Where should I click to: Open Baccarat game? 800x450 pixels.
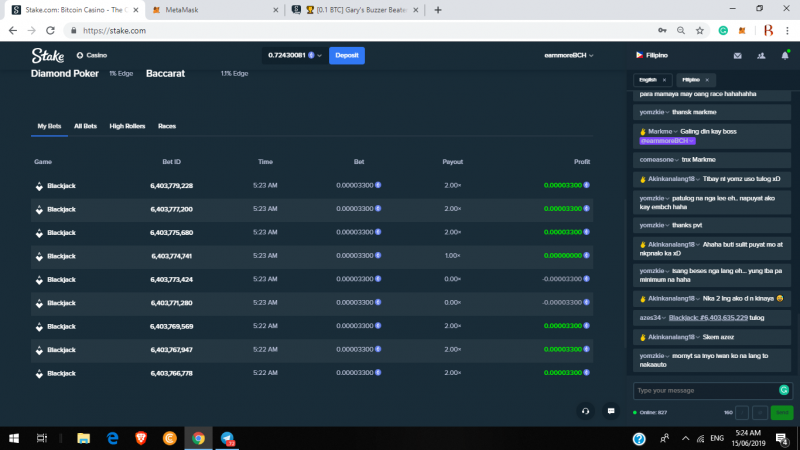coord(165,73)
